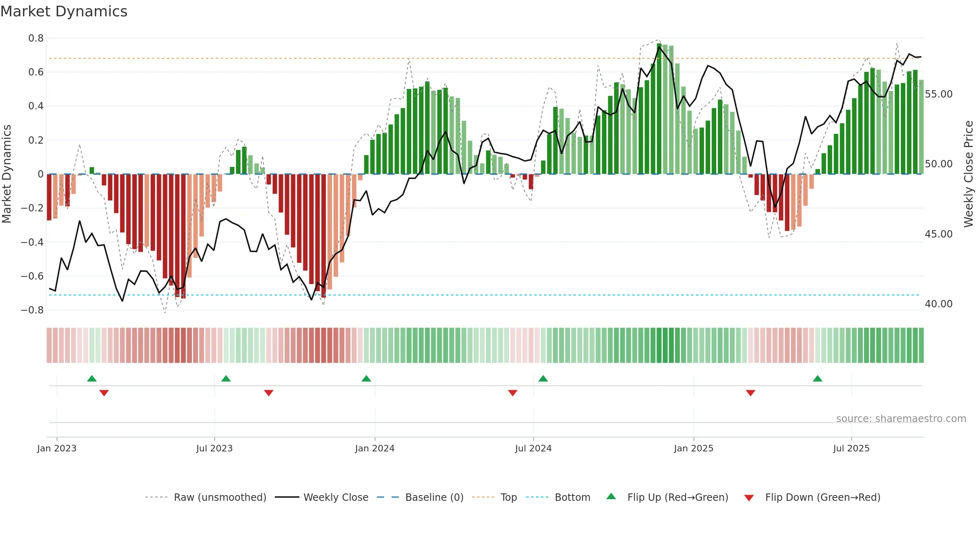This screenshot has height=551, width=980.
Task: Click the Jul 2023 x-axis label
Action: (x=214, y=448)
